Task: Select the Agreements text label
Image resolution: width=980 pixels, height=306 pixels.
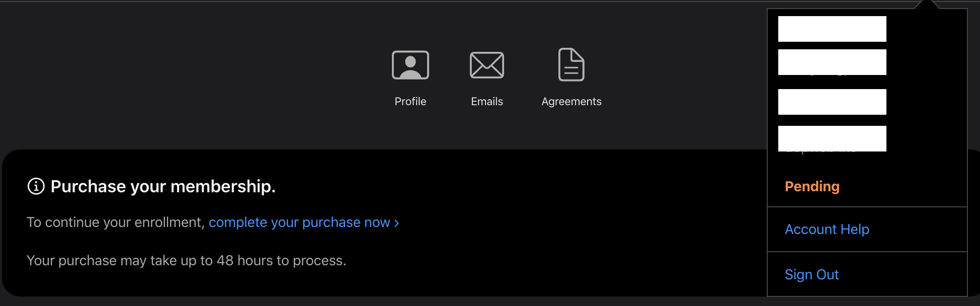Action: (571, 102)
